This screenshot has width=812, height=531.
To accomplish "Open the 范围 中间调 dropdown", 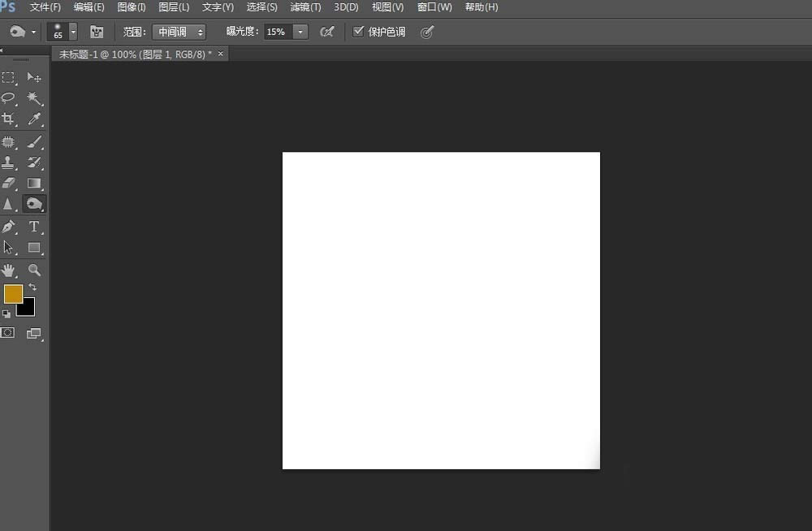I will pos(179,32).
